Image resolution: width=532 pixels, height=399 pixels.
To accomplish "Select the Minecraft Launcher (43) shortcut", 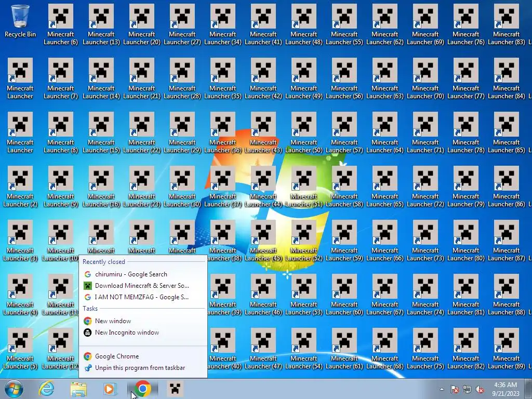I will coord(263,132).
